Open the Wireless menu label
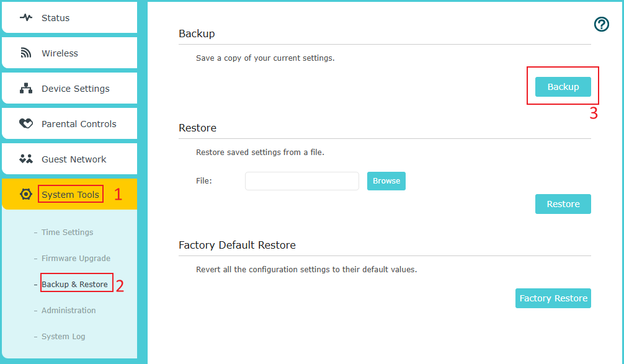The width and height of the screenshot is (624, 364). 60,53
